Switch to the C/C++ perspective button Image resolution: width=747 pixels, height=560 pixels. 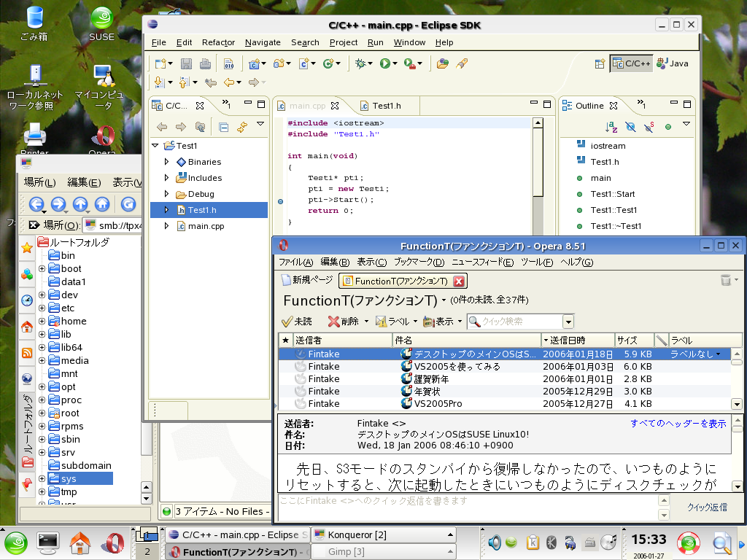[x=631, y=63]
